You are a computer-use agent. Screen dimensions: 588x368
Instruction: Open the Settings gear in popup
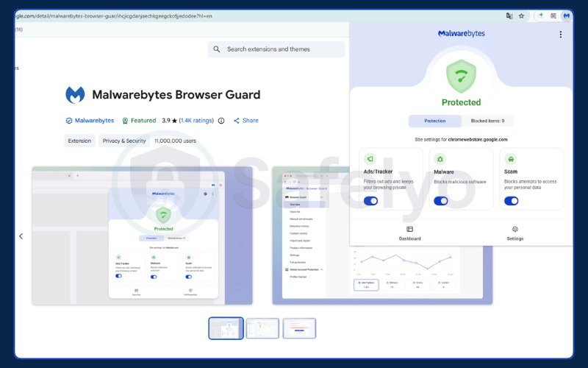515,229
